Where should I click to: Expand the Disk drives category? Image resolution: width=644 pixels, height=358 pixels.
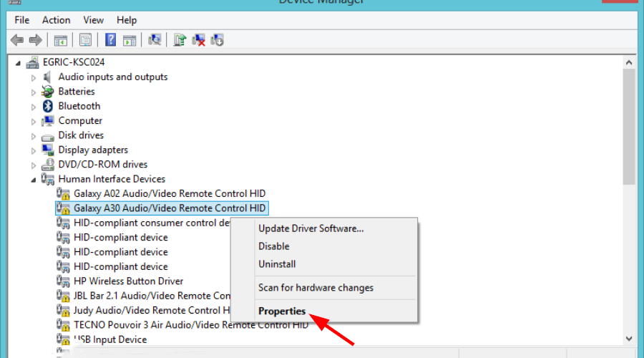pos(34,136)
